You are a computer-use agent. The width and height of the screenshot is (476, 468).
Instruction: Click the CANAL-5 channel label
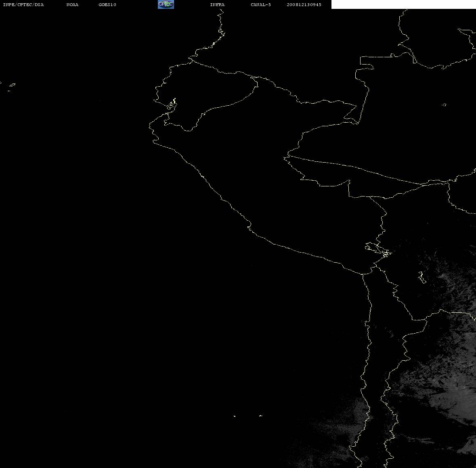tap(261, 4)
